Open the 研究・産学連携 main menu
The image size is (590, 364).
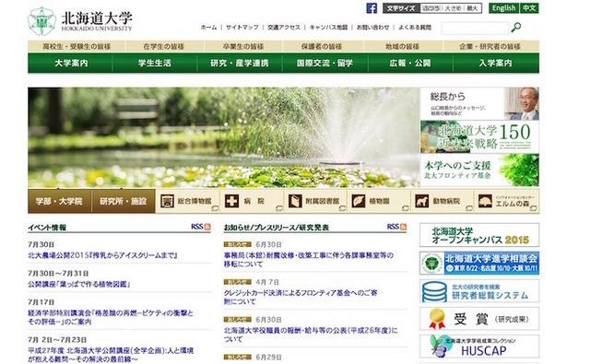[x=240, y=63]
